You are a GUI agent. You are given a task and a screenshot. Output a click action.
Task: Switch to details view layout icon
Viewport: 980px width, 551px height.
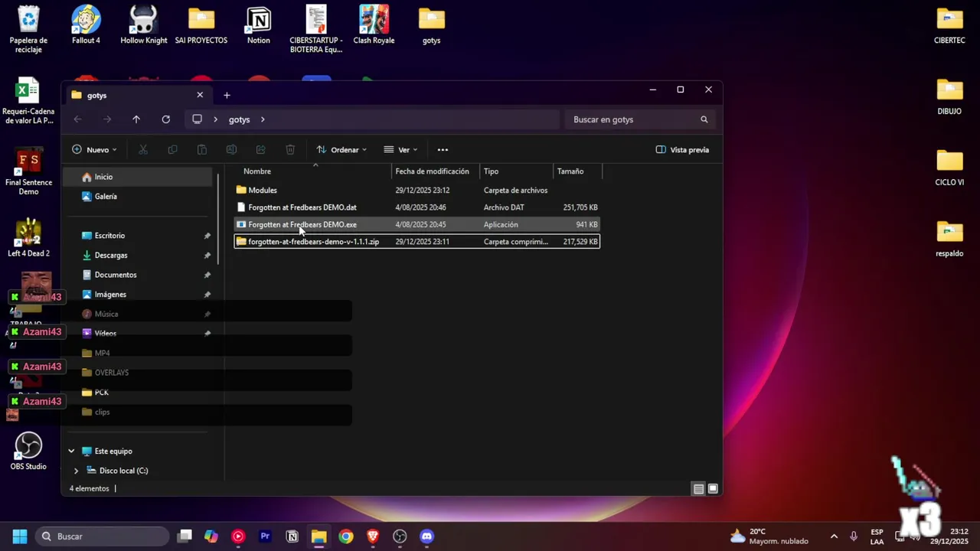coord(698,488)
